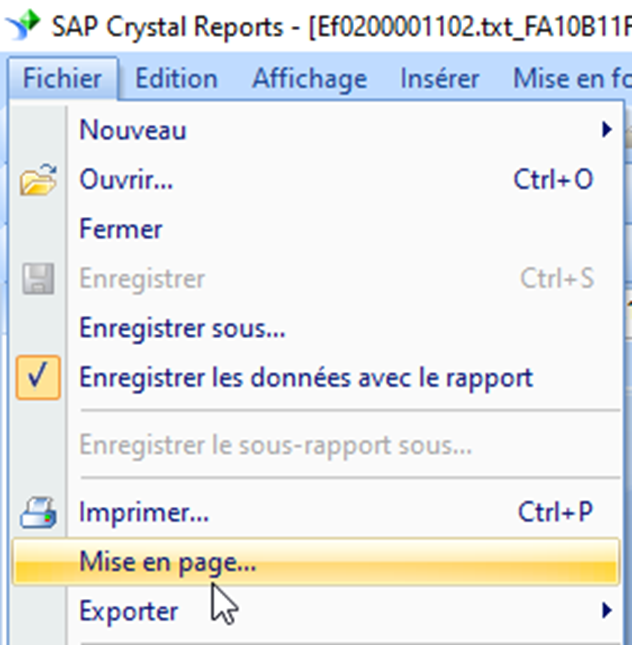The width and height of the screenshot is (632, 645).
Task: Select Fermer to close the report
Action: pos(121,229)
